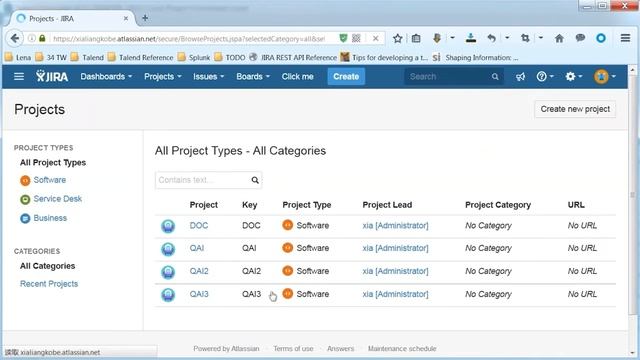Image resolution: width=640 pixels, height=360 pixels.
Task: Open the JIRA hamburger sidebar menu
Action: [x=19, y=76]
